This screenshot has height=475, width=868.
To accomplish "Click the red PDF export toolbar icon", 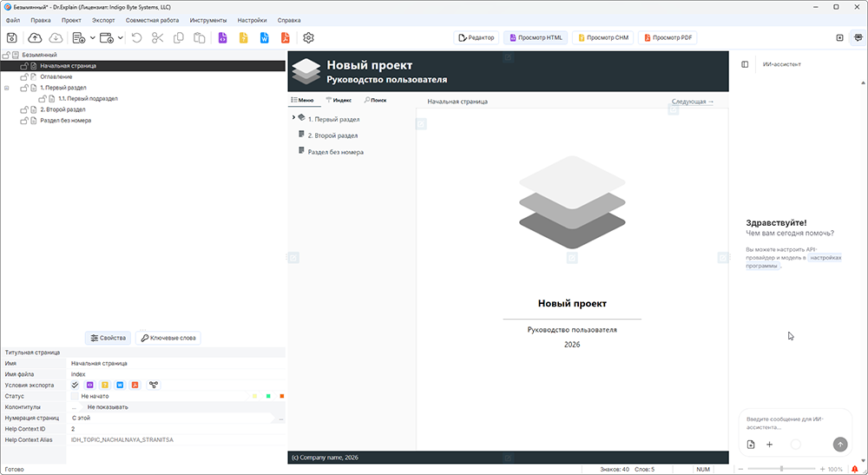I will click(x=285, y=37).
